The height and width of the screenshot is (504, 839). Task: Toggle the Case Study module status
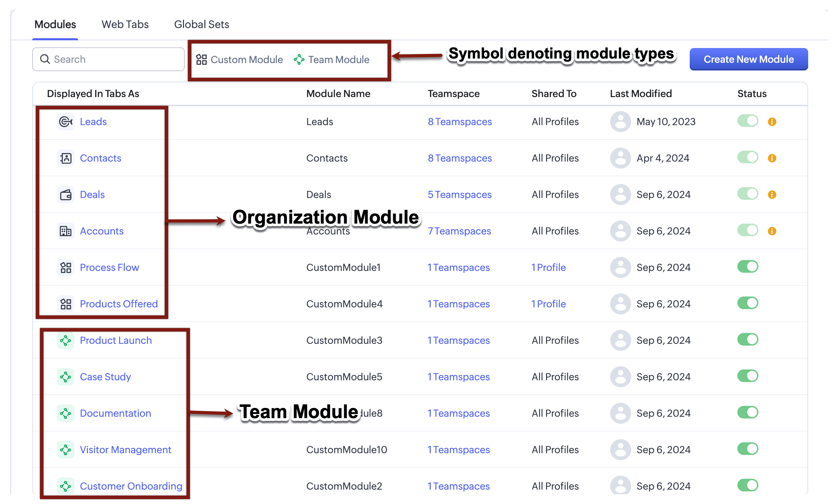pos(748,376)
